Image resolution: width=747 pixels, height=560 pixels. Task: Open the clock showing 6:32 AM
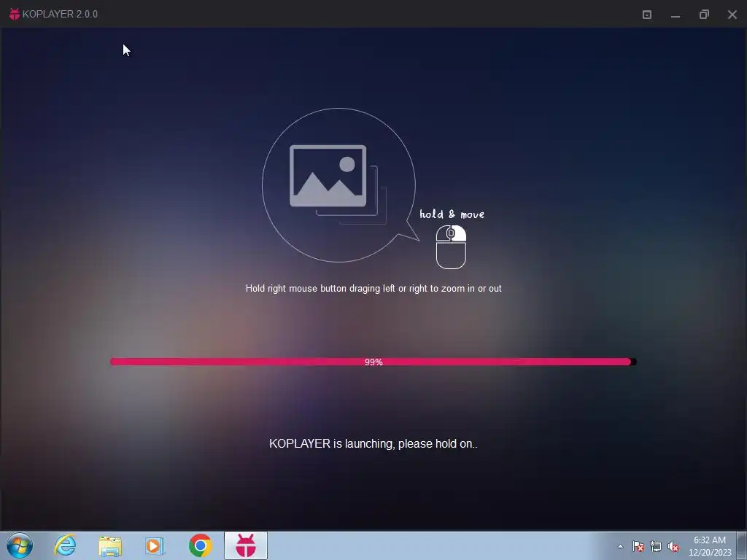[x=710, y=546]
